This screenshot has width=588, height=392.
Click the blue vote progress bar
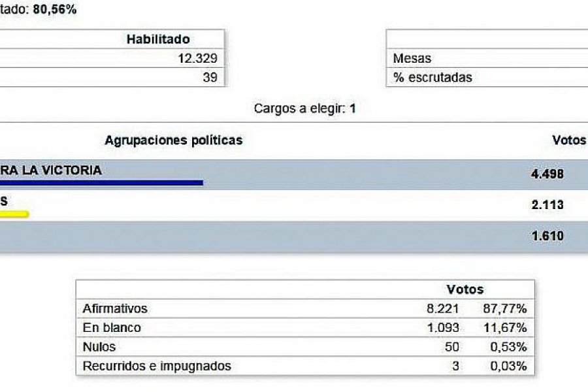click(102, 183)
